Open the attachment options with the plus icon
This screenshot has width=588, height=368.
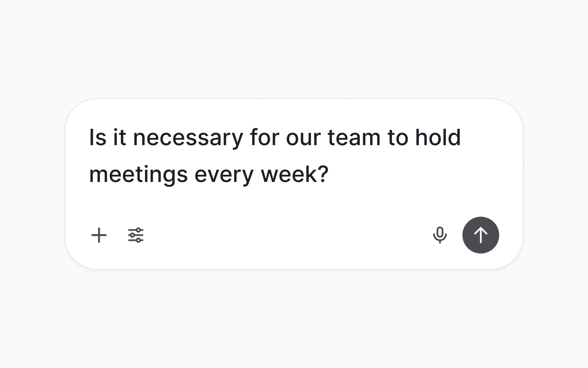(99, 235)
